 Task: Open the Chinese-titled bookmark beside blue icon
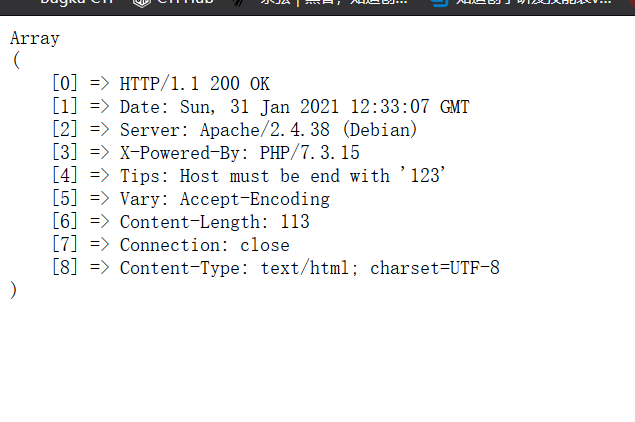coord(534,2)
